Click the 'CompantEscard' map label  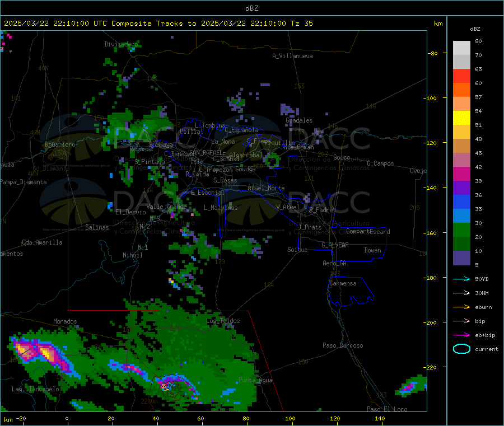[368, 231]
